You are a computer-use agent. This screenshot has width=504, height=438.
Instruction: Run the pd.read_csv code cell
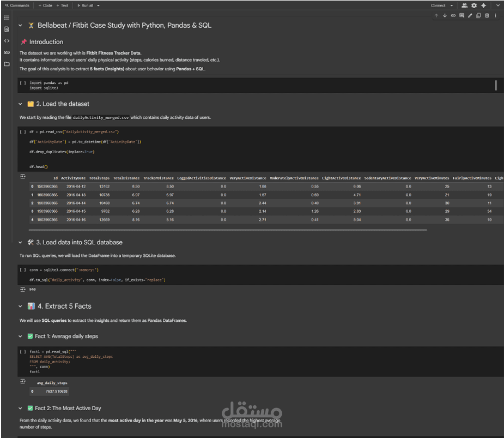point(22,131)
